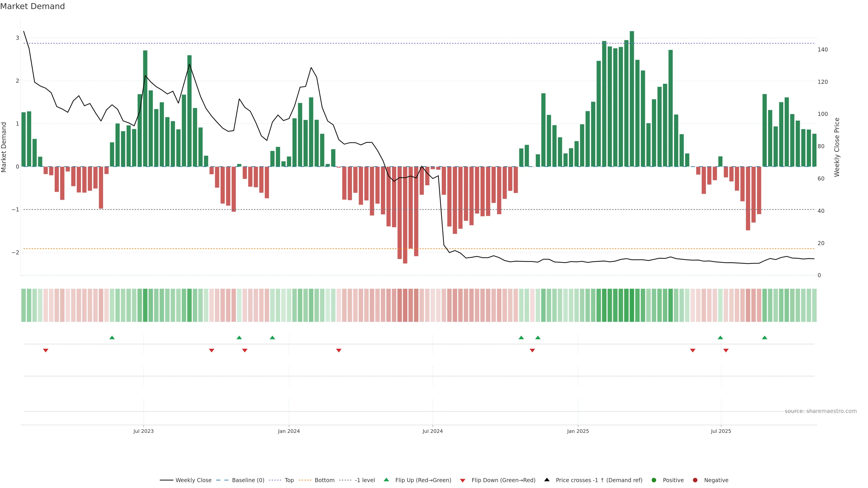Screen dimensions: 868x488
Task: Click the green Positive dot in legend
Action: [x=654, y=480]
